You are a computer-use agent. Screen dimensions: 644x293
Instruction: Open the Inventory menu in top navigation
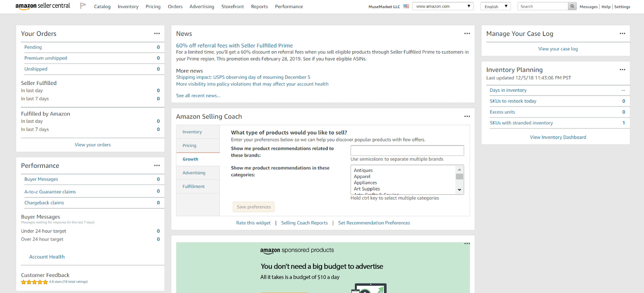coord(128,6)
